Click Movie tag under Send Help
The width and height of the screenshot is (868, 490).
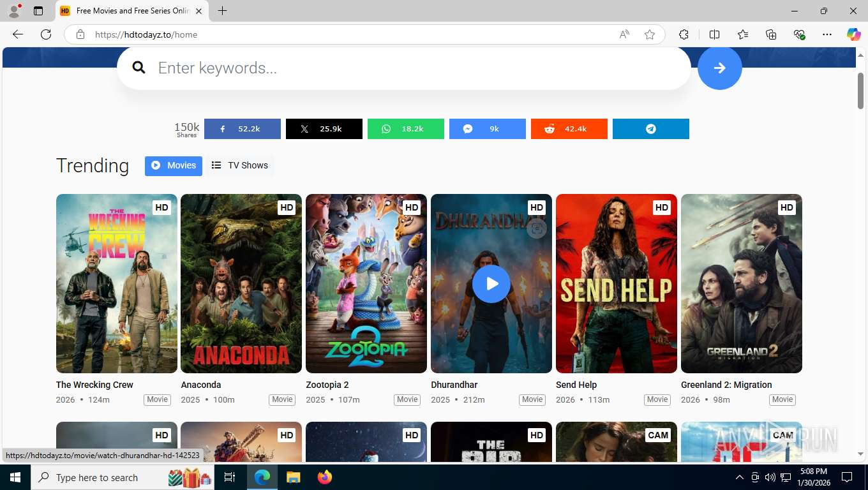click(x=657, y=399)
